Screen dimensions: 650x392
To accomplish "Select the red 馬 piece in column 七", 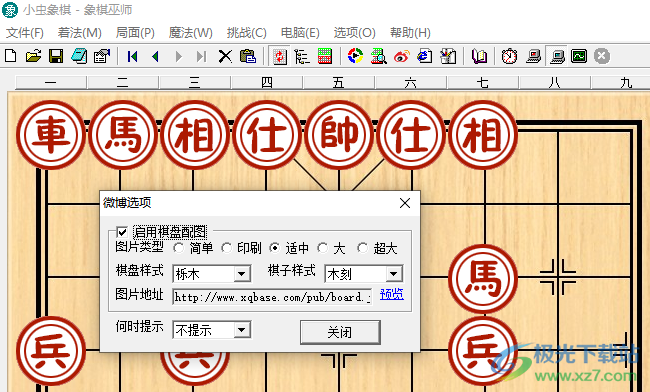I will (x=483, y=279).
